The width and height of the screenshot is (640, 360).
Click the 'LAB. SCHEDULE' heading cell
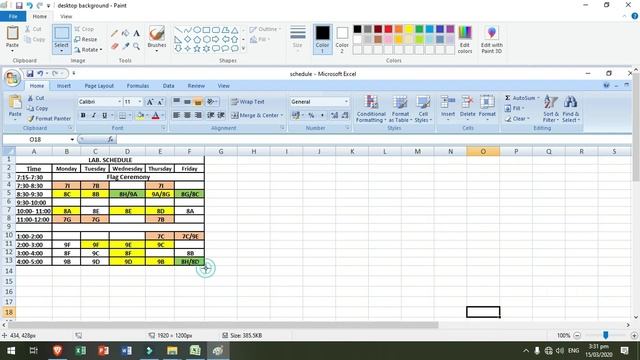[x=110, y=160]
